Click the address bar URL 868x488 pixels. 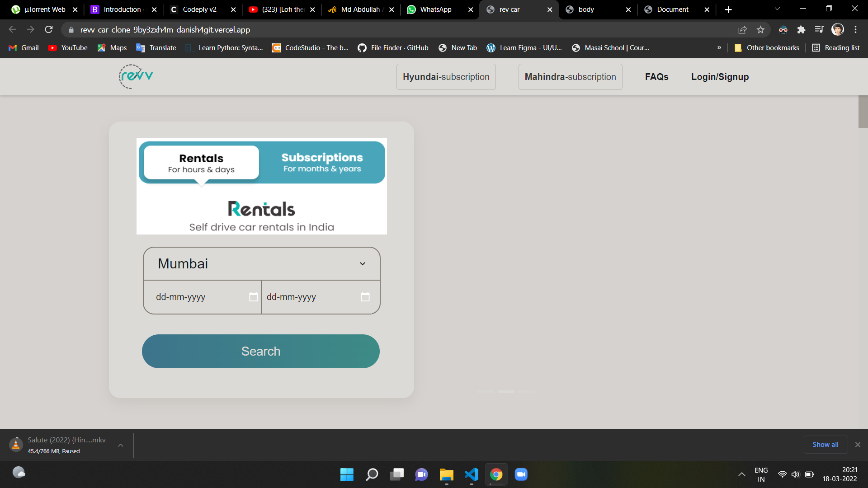pyautogui.click(x=165, y=30)
